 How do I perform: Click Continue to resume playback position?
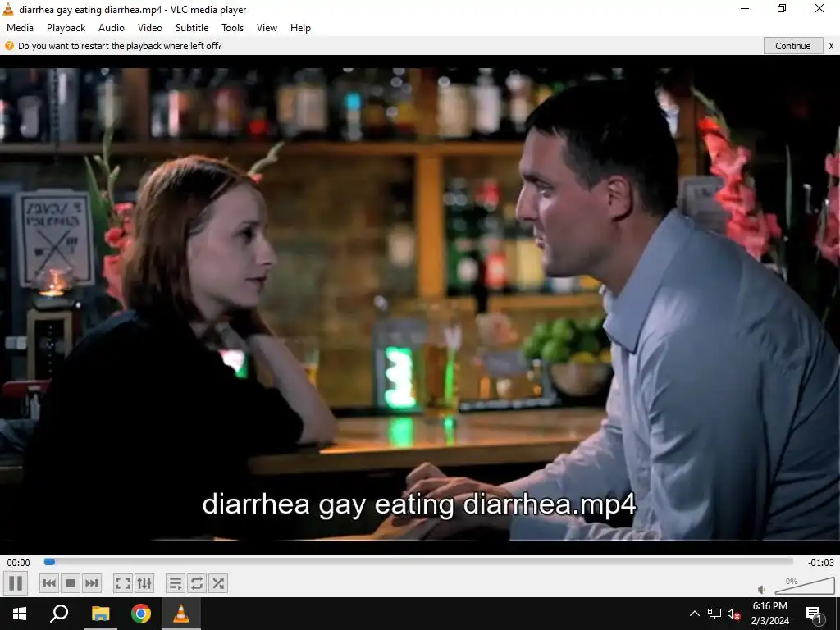pos(793,46)
